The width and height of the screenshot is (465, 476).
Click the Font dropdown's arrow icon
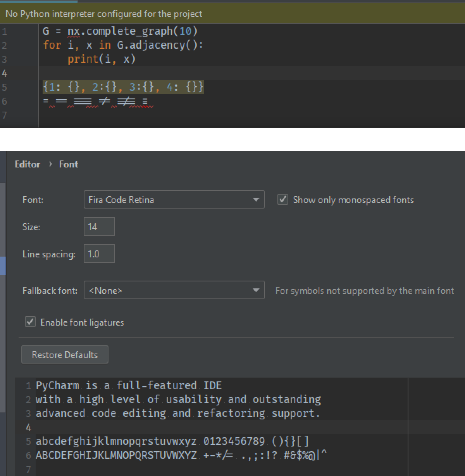(256, 200)
